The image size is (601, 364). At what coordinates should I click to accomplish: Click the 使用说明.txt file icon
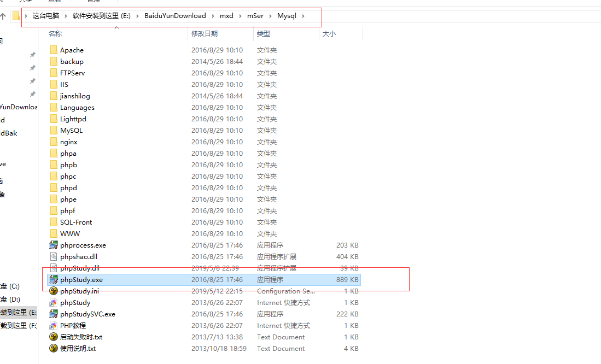54,349
